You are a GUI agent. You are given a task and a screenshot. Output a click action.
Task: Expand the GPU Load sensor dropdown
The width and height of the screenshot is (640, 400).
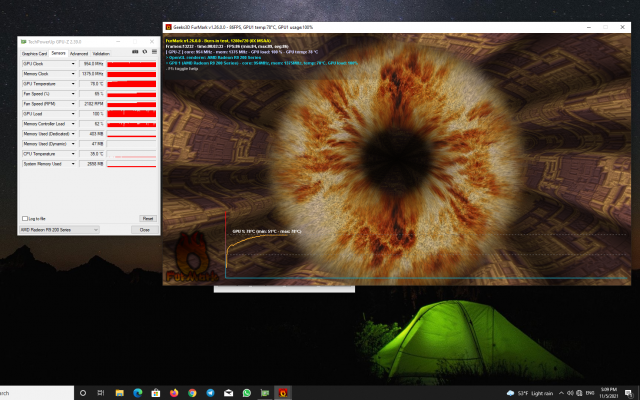[x=73, y=114]
